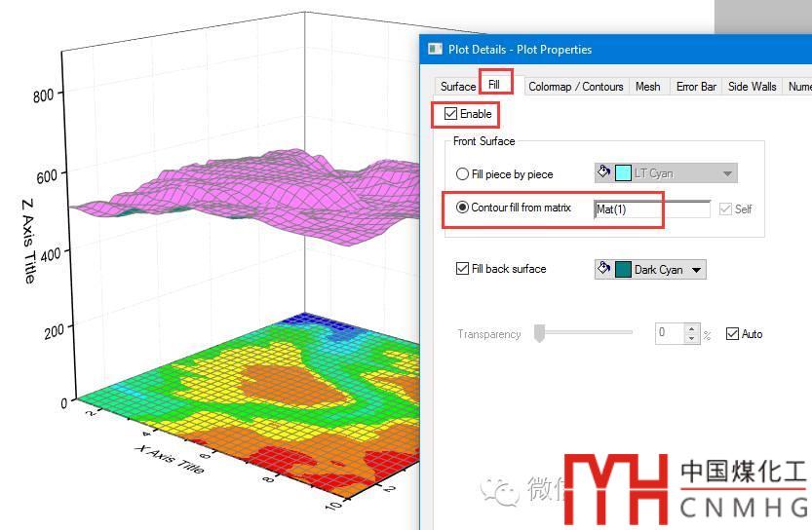
Task: Toggle the Auto transparency checkbox
Action: tap(732, 334)
